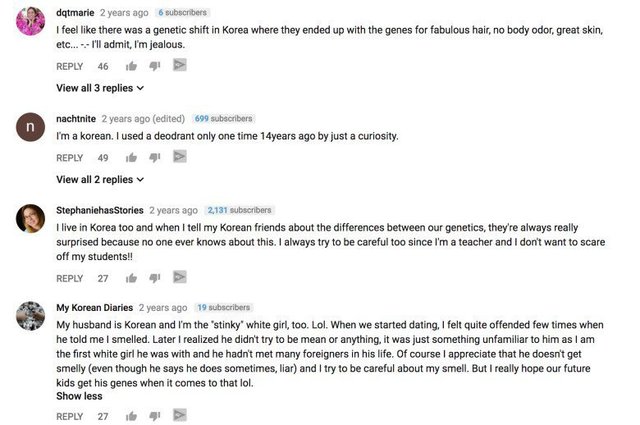Viewport: 640px width, 425px height.
Task: Thumbs up StephaniehasStories' comment
Action: coord(131,278)
